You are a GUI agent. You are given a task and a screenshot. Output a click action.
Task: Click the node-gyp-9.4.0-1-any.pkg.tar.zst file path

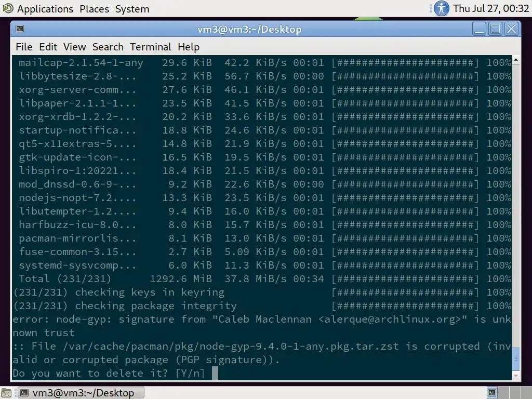pos(231,347)
